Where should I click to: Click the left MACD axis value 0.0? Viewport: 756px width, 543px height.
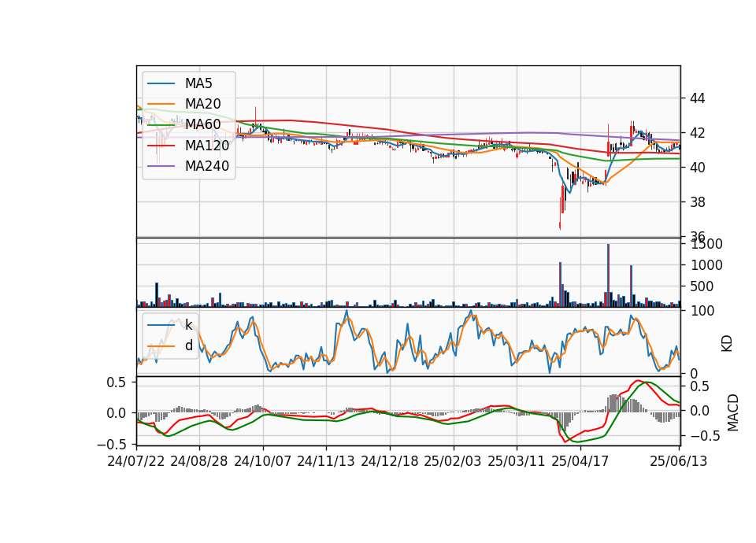point(116,413)
